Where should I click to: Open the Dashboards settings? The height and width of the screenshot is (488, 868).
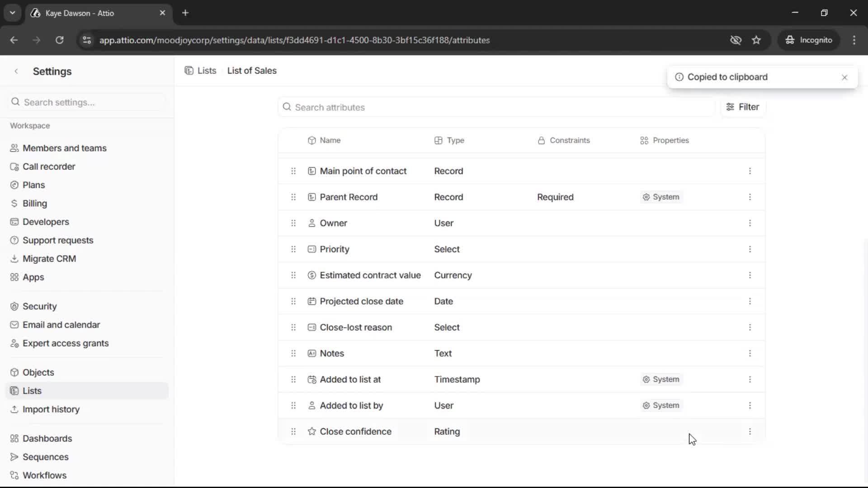coord(47,438)
